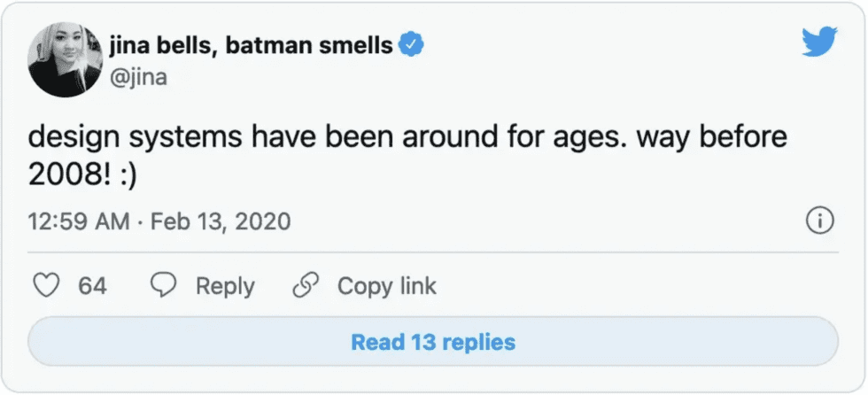Screen dimensions: 868x395
Task: Click the 64 likes count
Action: click(x=92, y=286)
